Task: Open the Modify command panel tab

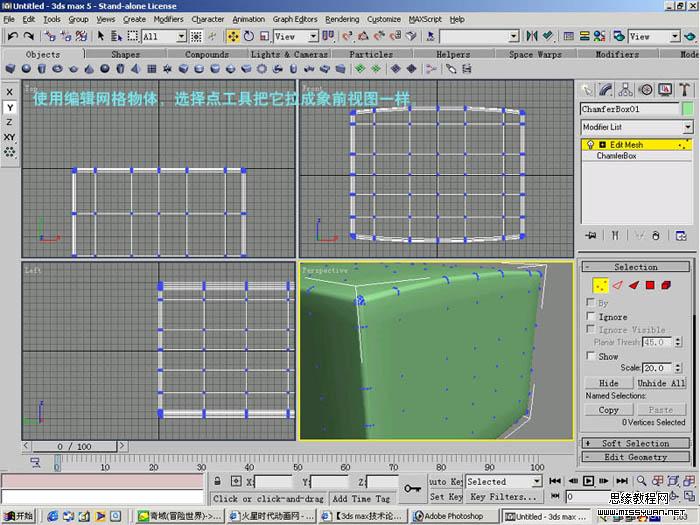Action: tap(605, 90)
